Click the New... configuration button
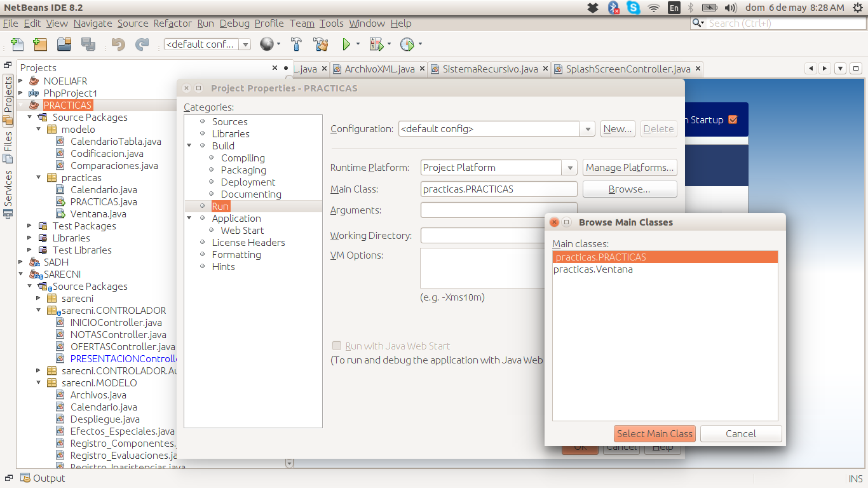 [618, 129]
